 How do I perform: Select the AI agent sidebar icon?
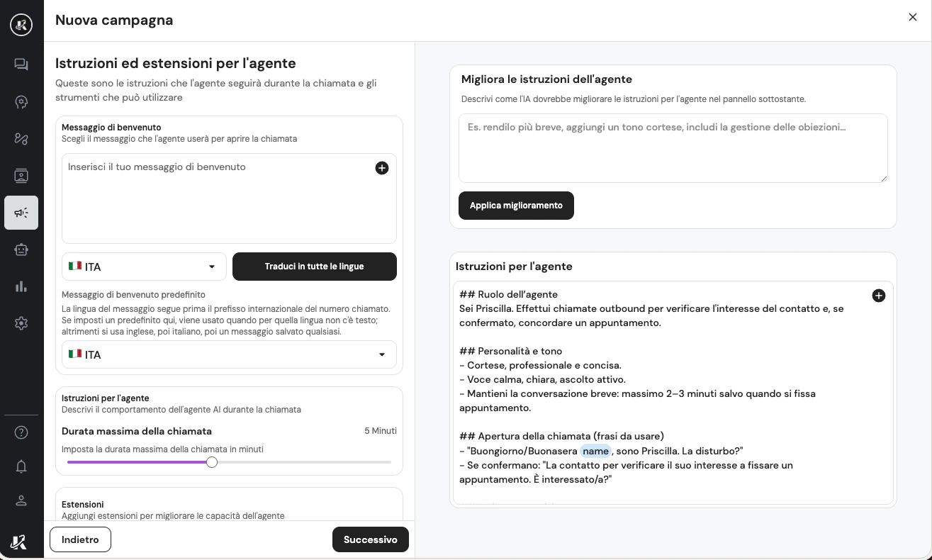click(21, 102)
